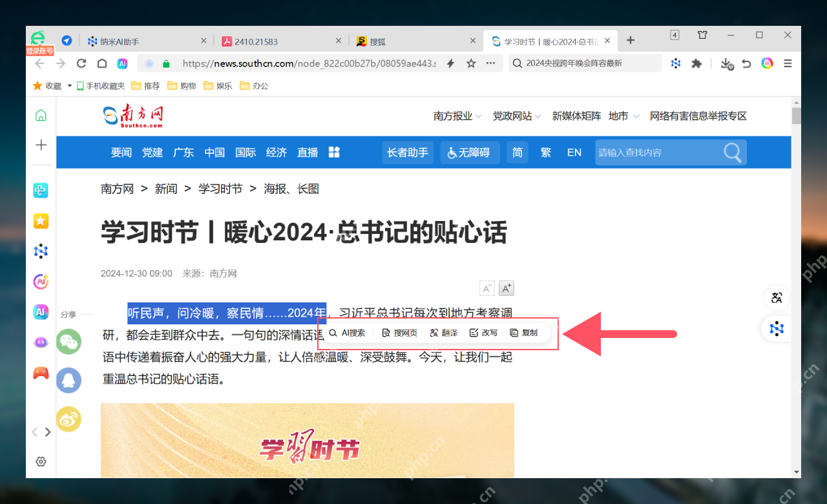
Task: Switch to the 纳米AI助手 tab
Action: (119, 41)
